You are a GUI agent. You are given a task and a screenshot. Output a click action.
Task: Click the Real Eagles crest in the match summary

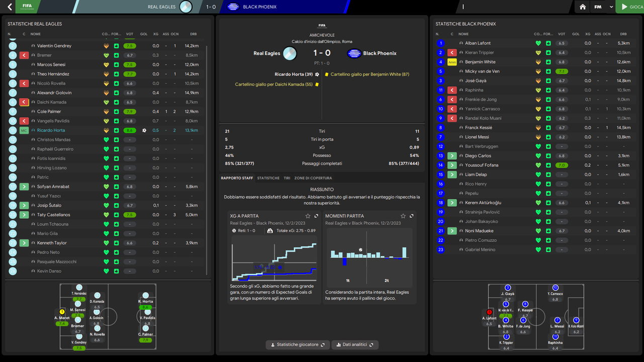[289, 53]
